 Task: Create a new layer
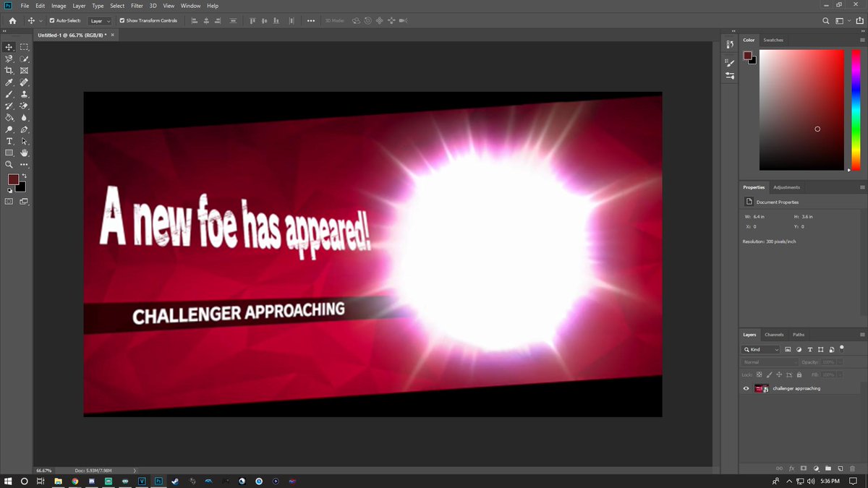pyautogui.click(x=840, y=468)
